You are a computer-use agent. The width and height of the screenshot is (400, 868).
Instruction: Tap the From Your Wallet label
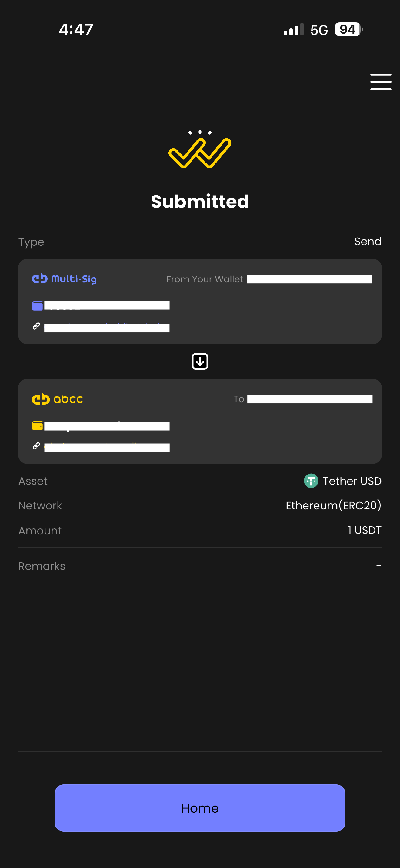click(x=204, y=279)
